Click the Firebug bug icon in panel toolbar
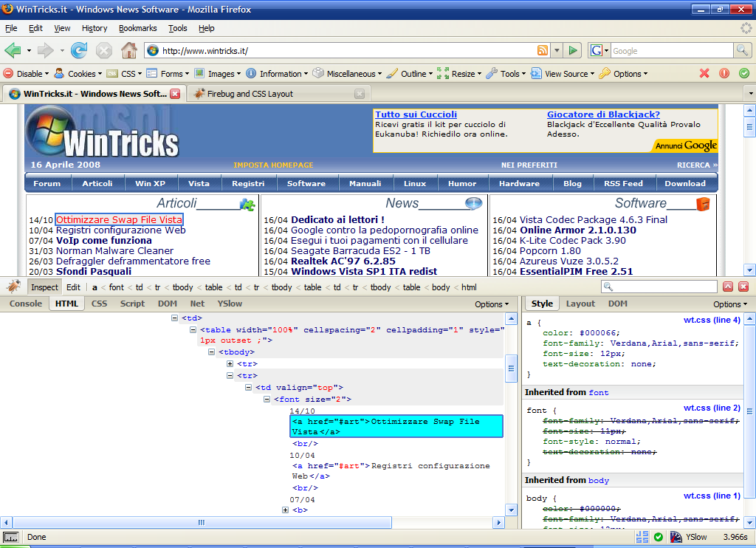 tap(13, 287)
